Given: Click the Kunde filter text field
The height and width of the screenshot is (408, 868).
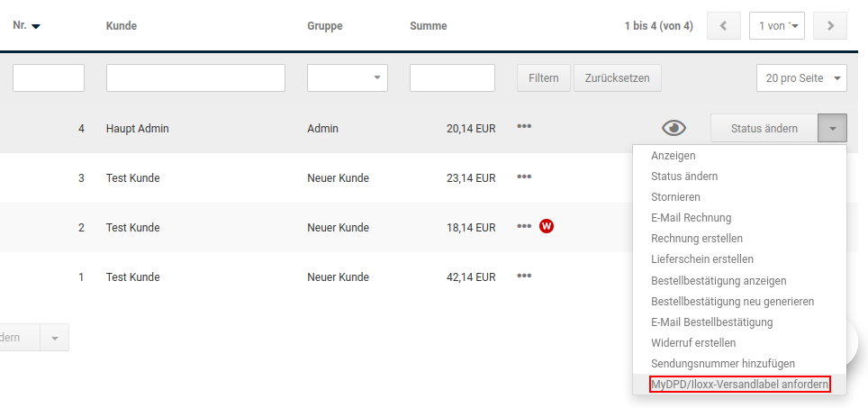Looking at the screenshot, I should click(x=195, y=78).
